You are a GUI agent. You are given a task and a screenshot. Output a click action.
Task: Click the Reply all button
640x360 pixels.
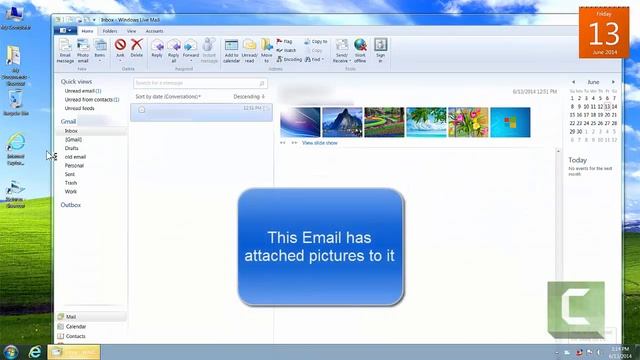[x=173, y=51]
